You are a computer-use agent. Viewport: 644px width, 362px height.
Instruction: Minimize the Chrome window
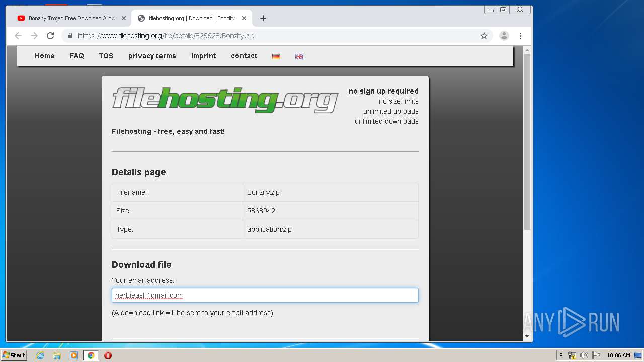coord(491,10)
